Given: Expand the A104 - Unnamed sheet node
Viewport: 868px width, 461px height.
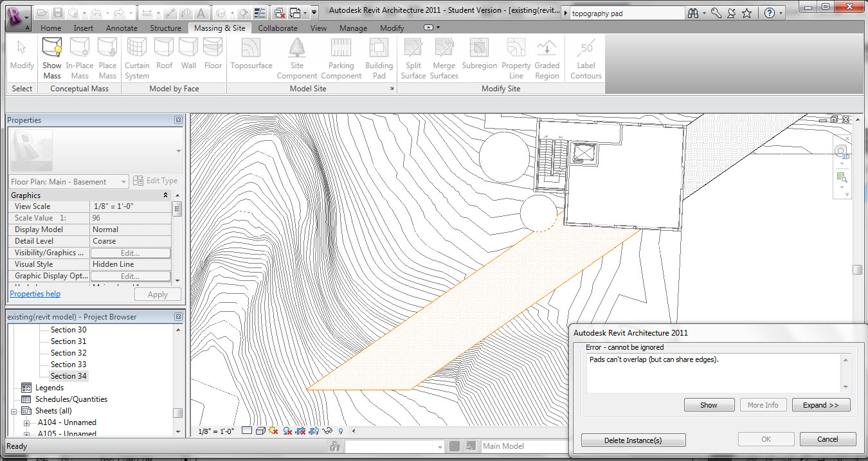Looking at the screenshot, I should (27, 422).
